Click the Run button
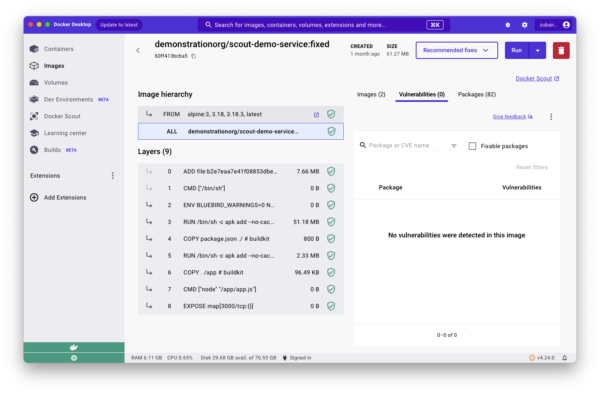The width and height of the screenshot is (600, 394). click(x=517, y=50)
